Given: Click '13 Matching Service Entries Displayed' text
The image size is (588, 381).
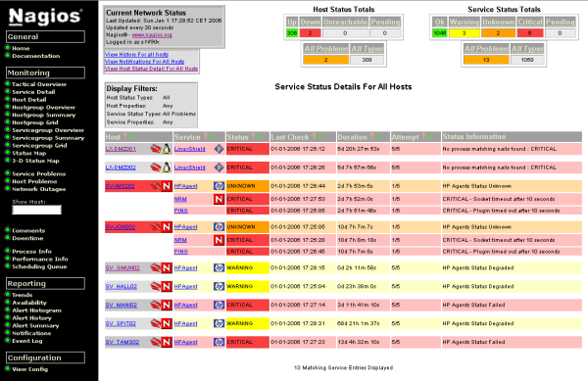Looking at the screenshot, I should click(344, 368).
